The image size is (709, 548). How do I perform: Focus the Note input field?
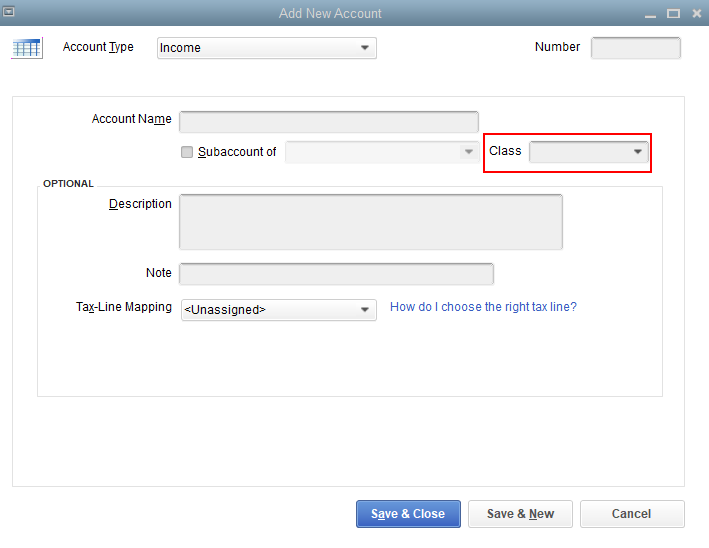click(336, 274)
